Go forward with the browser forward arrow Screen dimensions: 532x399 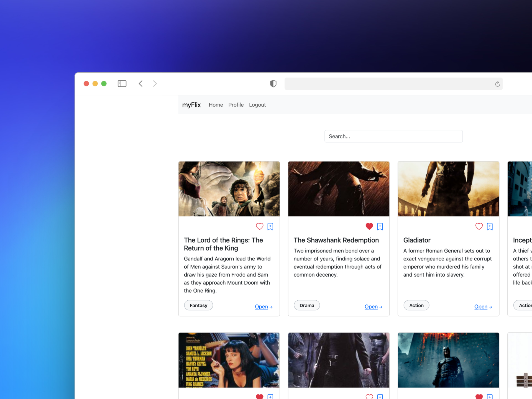[x=155, y=84]
